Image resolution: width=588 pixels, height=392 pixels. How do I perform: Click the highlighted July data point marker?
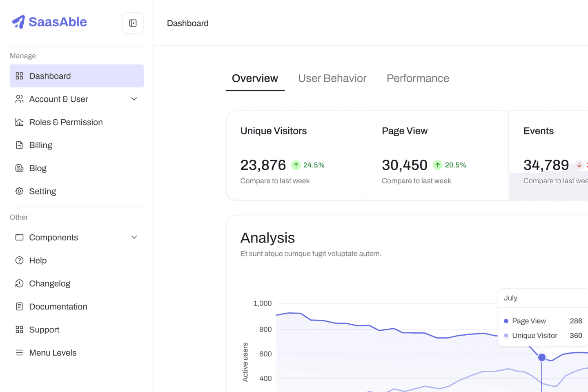[x=542, y=357]
